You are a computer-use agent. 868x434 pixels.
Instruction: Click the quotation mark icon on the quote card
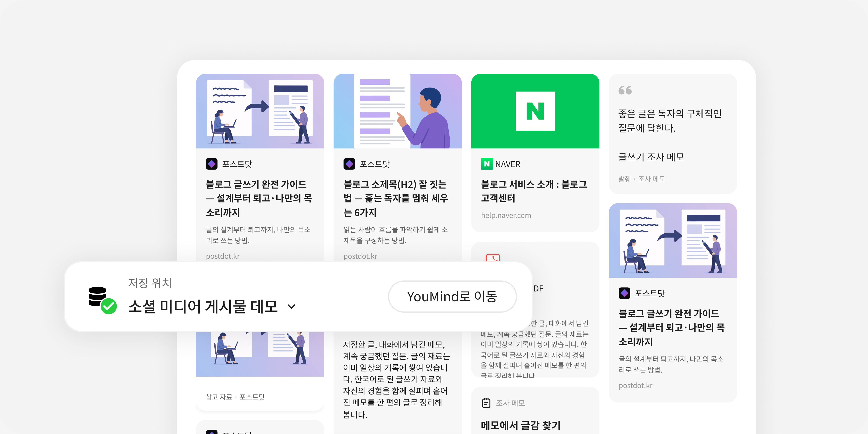(625, 90)
